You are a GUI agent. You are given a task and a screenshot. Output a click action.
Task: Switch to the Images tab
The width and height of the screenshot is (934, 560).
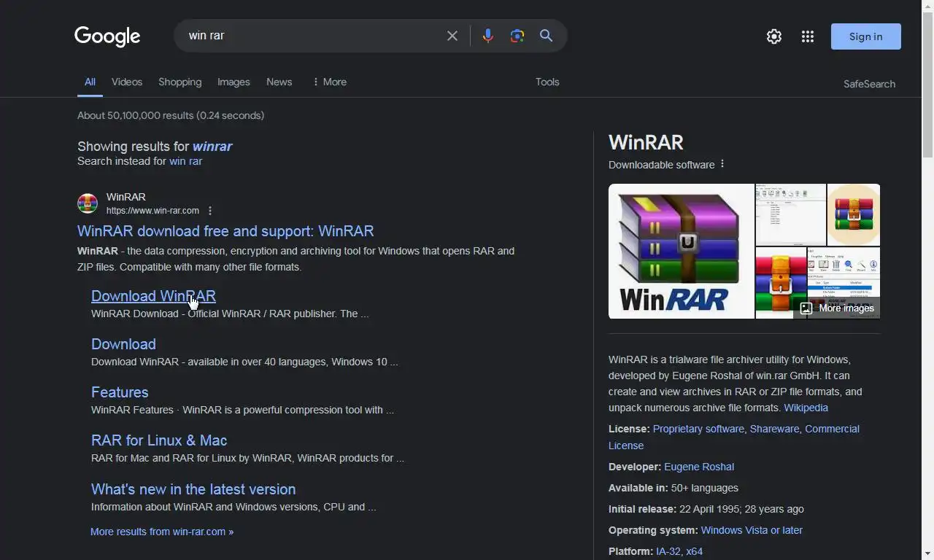click(233, 82)
